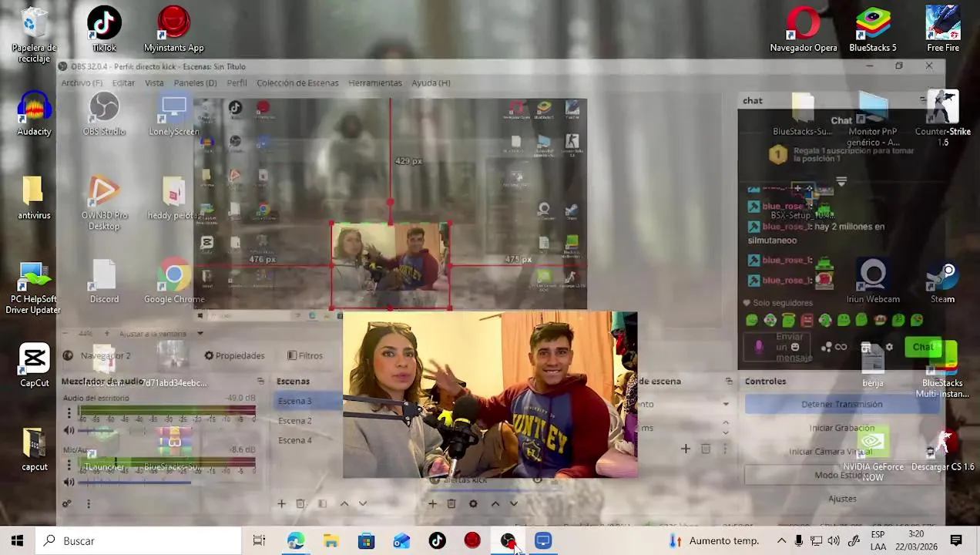980x555 pixels.
Task: Select Escena 3 in scenes list
Action: (x=308, y=401)
